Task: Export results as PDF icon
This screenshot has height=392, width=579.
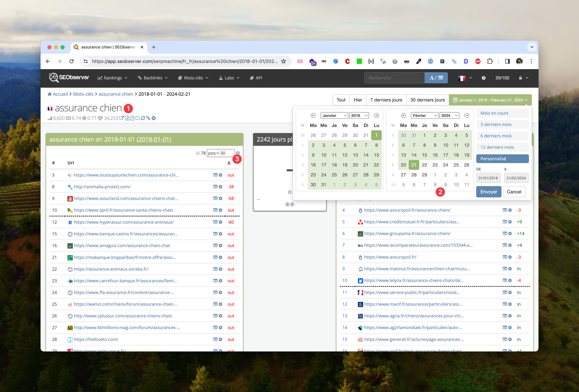Action: click(x=132, y=118)
